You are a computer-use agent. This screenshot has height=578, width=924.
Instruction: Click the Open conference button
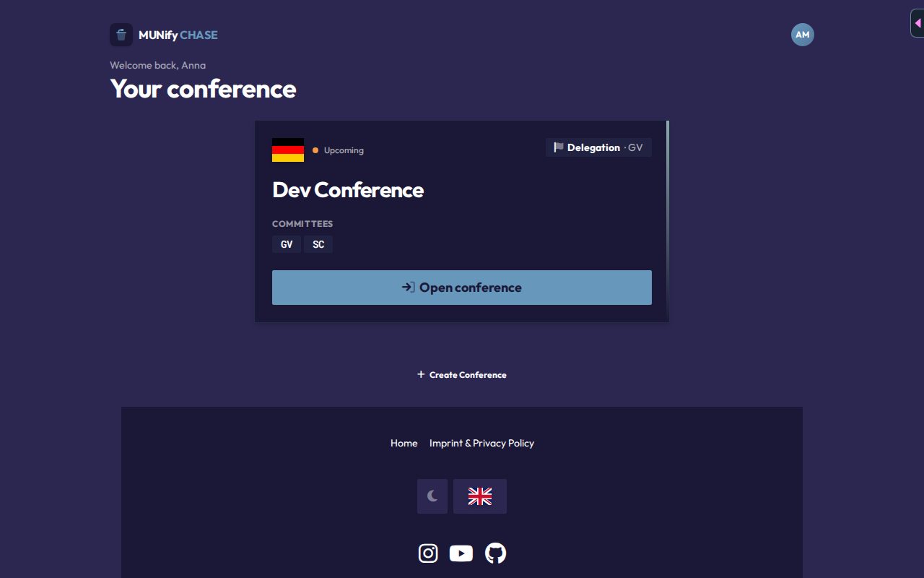[x=462, y=288]
